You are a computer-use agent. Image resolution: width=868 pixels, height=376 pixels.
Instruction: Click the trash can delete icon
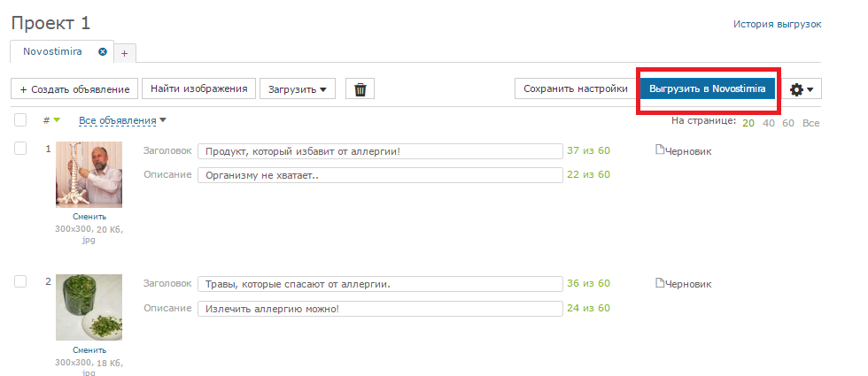pyautogui.click(x=360, y=89)
